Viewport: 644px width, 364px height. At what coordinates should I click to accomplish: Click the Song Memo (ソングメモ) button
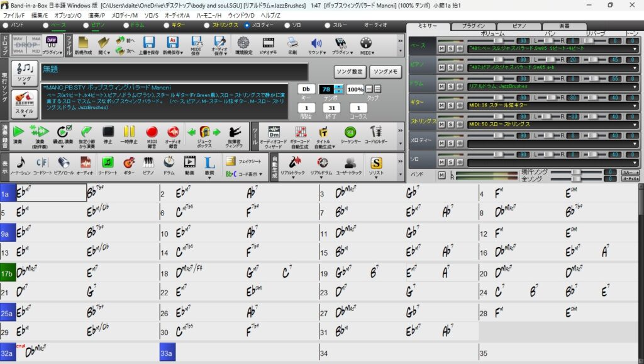(x=386, y=72)
